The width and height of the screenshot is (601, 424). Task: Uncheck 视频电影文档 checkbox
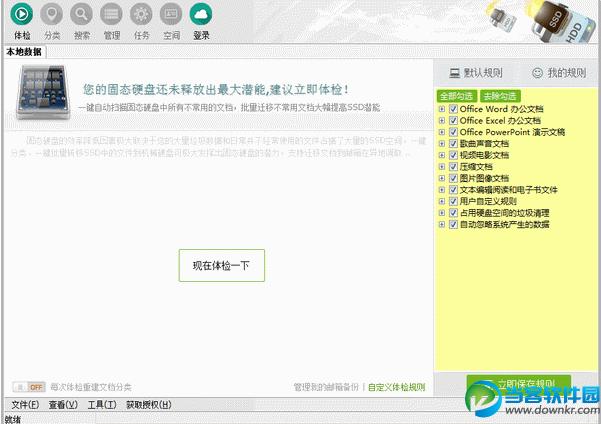tap(453, 155)
